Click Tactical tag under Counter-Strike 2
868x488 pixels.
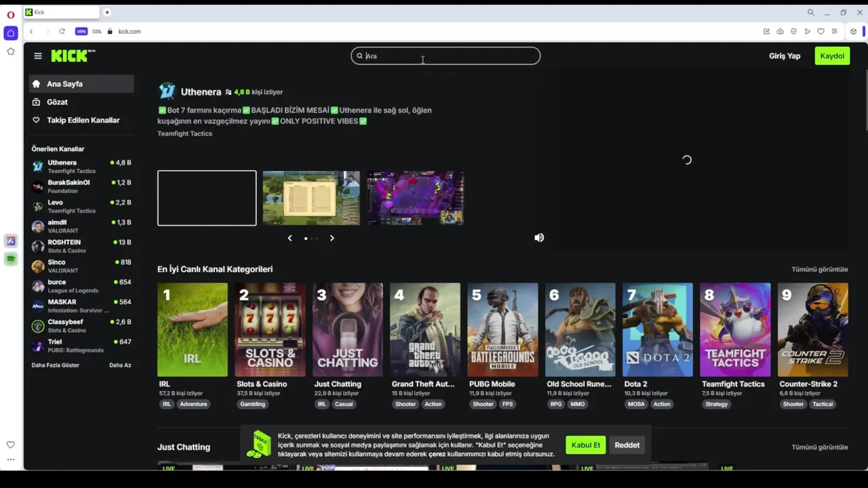click(x=823, y=404)
